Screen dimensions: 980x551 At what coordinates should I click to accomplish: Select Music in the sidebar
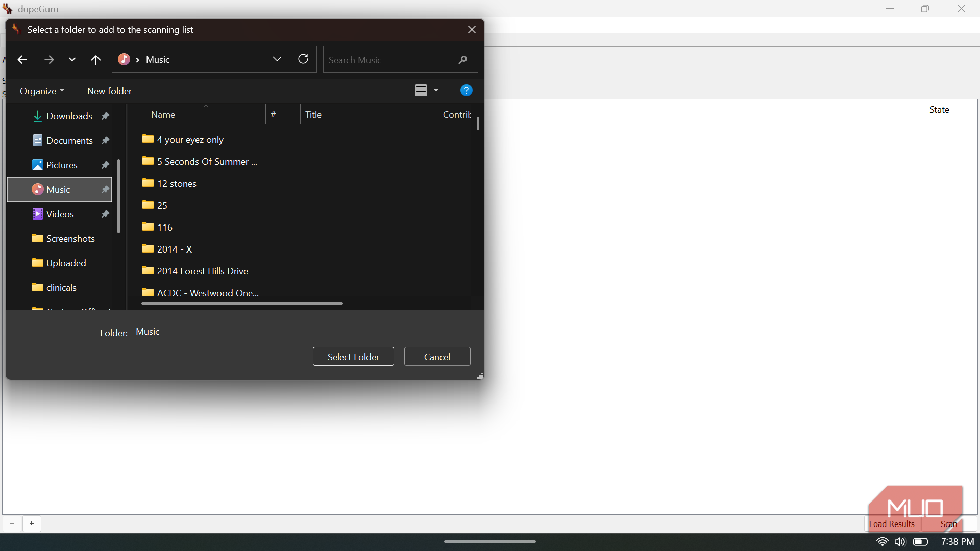pyautogui.click(x=60, y=189)
